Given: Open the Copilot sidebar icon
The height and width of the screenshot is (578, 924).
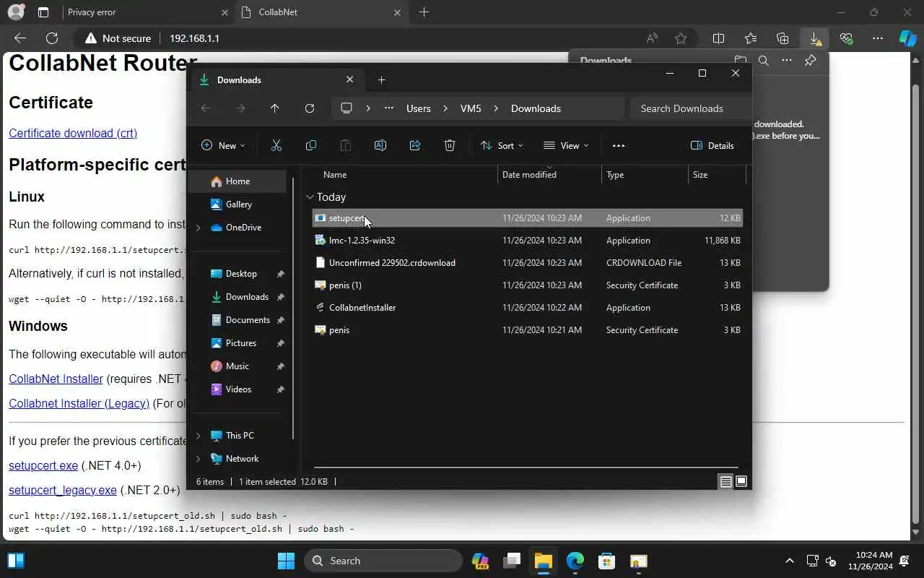Looking at the screenshot, I should click(908, 38).
